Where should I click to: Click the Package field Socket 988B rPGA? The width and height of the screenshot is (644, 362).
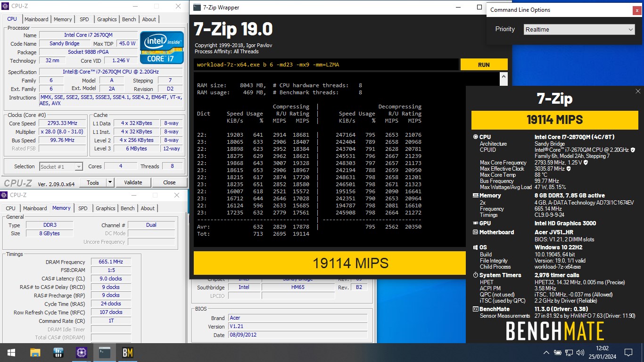88,52
